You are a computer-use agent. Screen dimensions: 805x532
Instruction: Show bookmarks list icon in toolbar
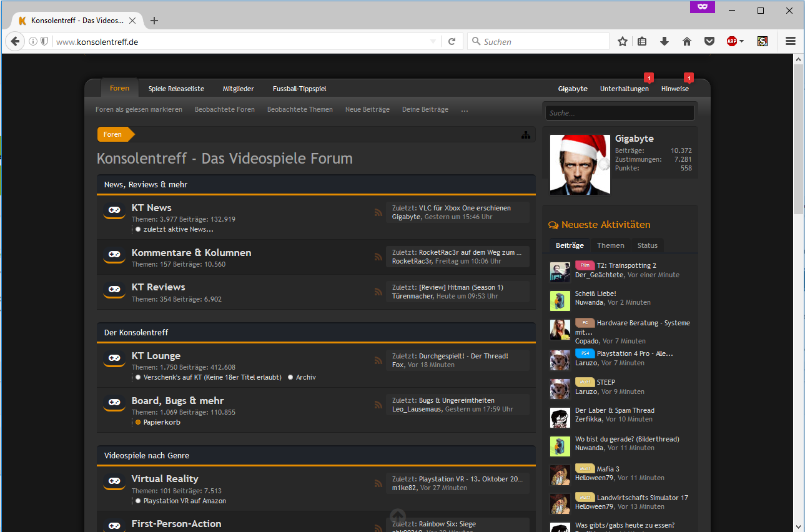[x=643, y=41]
